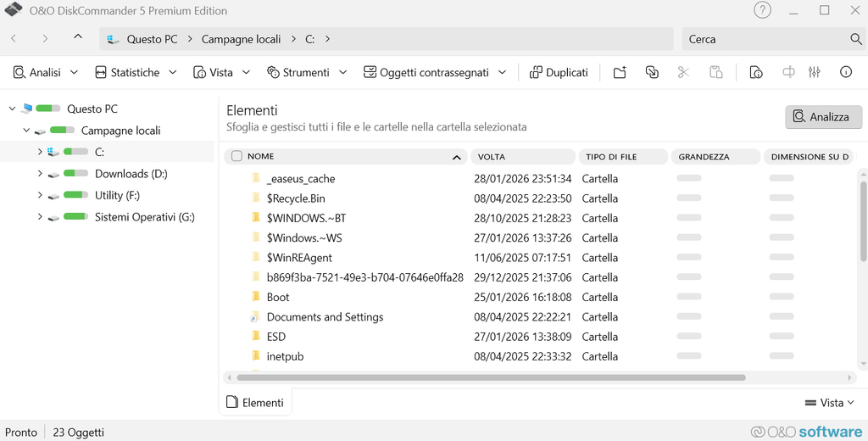Sort by GRANDEZZA column header

[715, 157]
